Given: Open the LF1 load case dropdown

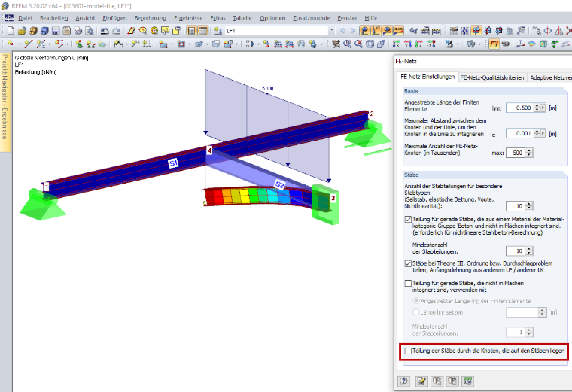Looking at the screenshot, I should pyautogui.click(x=331, y=31).
